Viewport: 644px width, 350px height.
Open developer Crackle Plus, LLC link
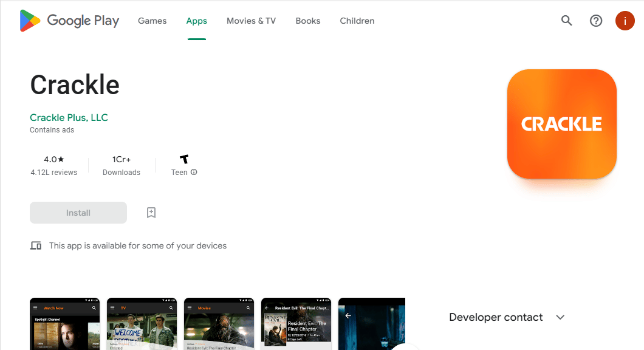[x=69, y=117]
